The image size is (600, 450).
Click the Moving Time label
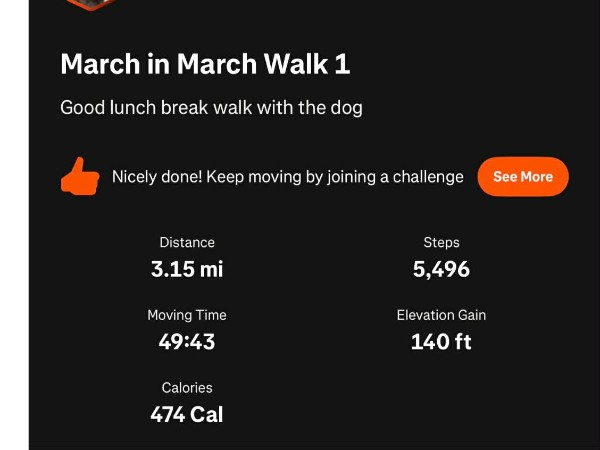pos(187,315)
